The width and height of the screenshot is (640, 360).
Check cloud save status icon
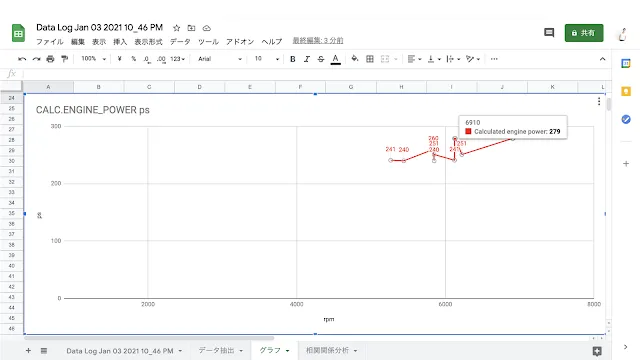[207, 28]
